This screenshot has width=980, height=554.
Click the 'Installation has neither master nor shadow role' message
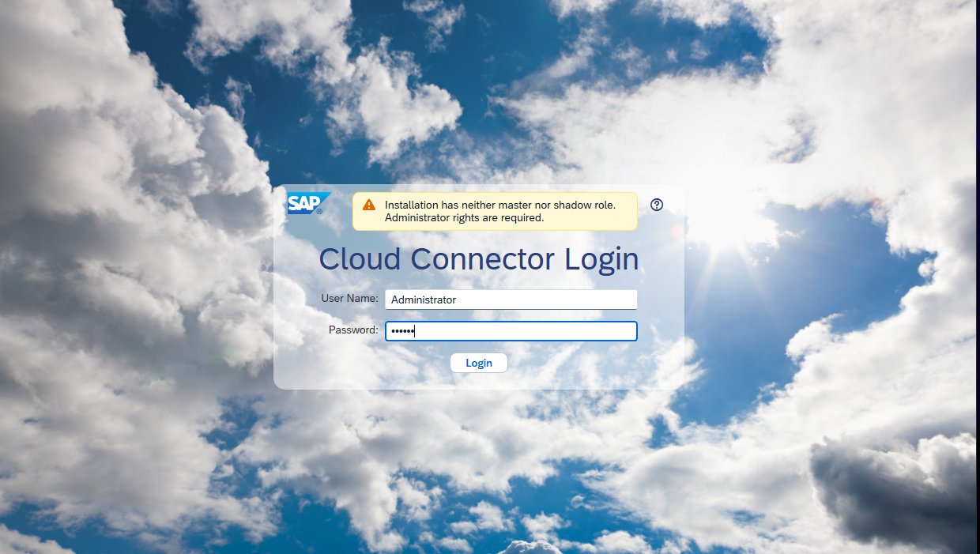click(x=495, y=211)
